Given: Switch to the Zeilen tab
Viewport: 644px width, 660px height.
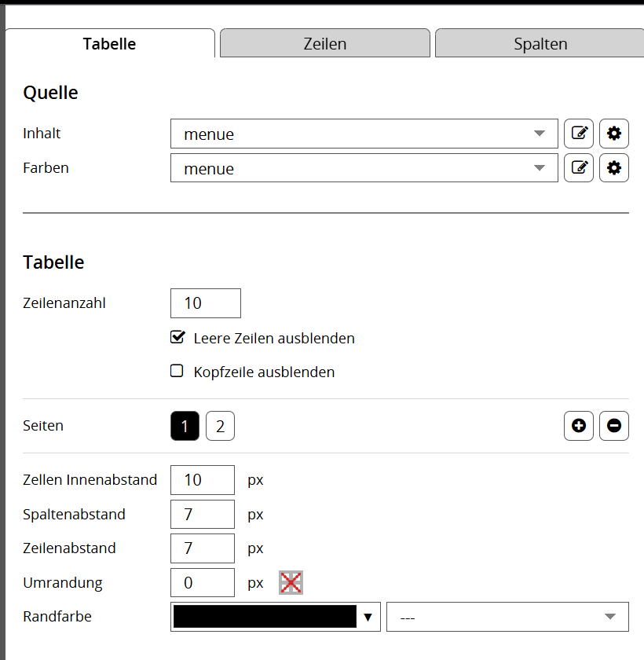Looking at the screenshot, I should [x=325, y=44].
